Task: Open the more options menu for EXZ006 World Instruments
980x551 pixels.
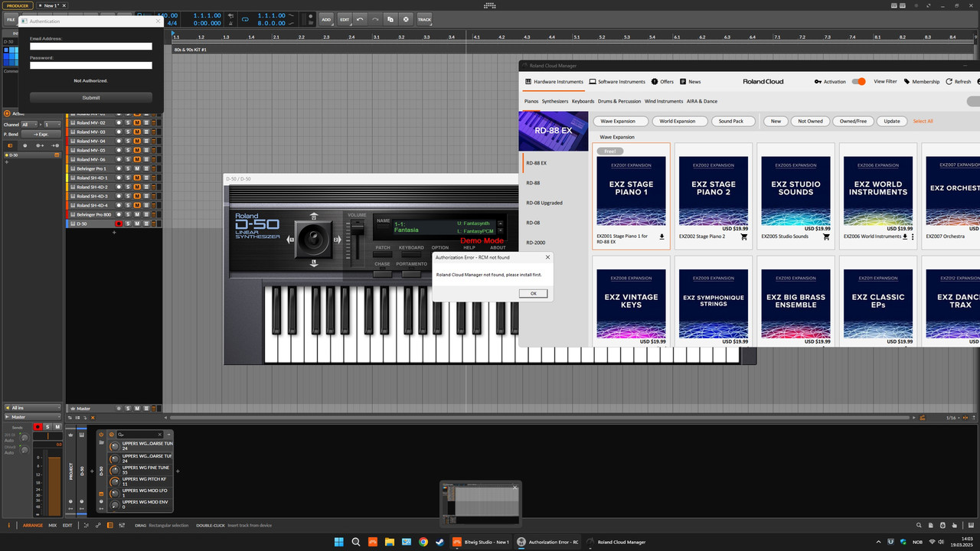Action: 913,237
